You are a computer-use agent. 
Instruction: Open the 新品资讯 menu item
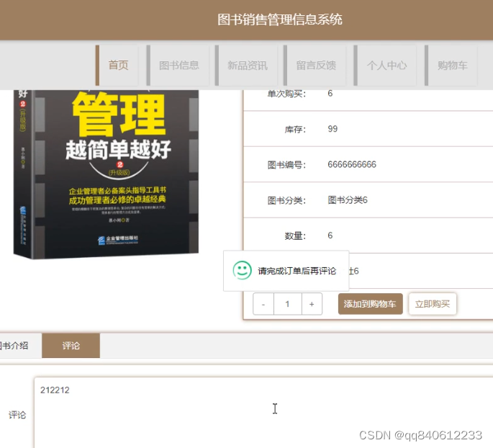tap(246, 66)
